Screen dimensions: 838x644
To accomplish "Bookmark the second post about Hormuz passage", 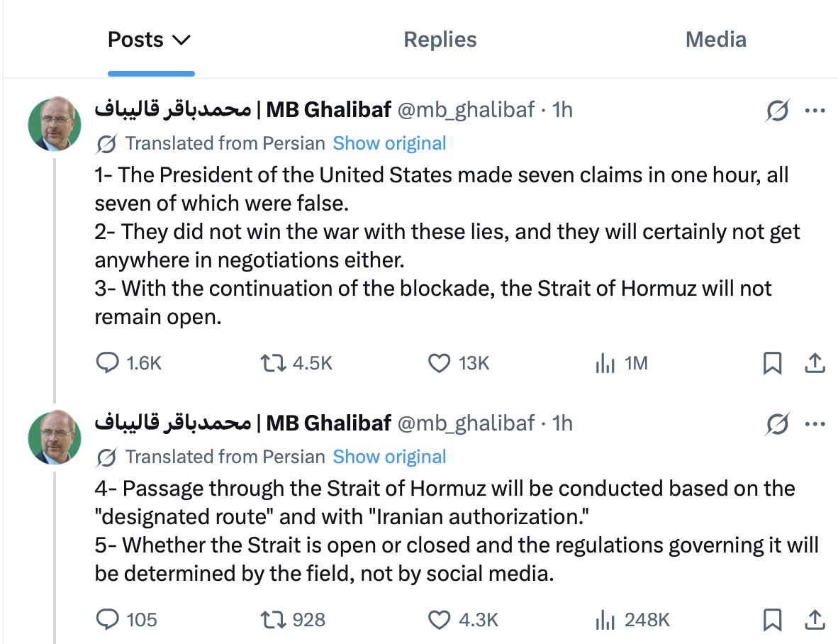I will [772, 619].
